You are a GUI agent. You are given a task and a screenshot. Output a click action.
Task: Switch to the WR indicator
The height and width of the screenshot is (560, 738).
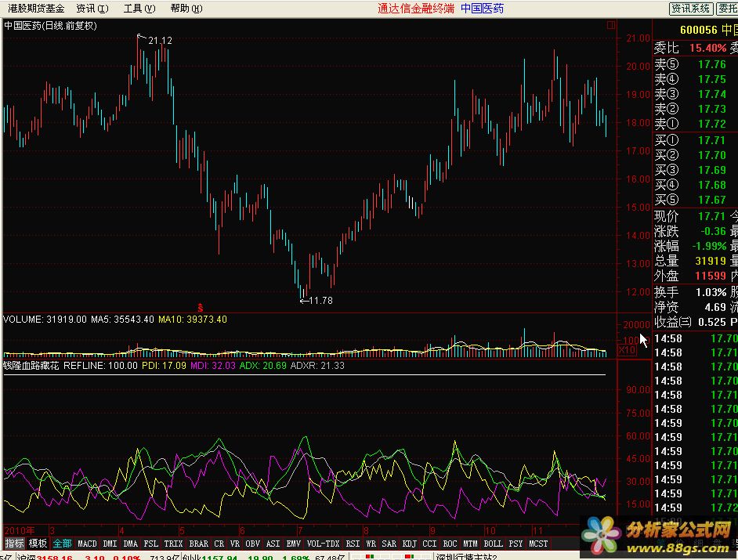coord(371,544)
